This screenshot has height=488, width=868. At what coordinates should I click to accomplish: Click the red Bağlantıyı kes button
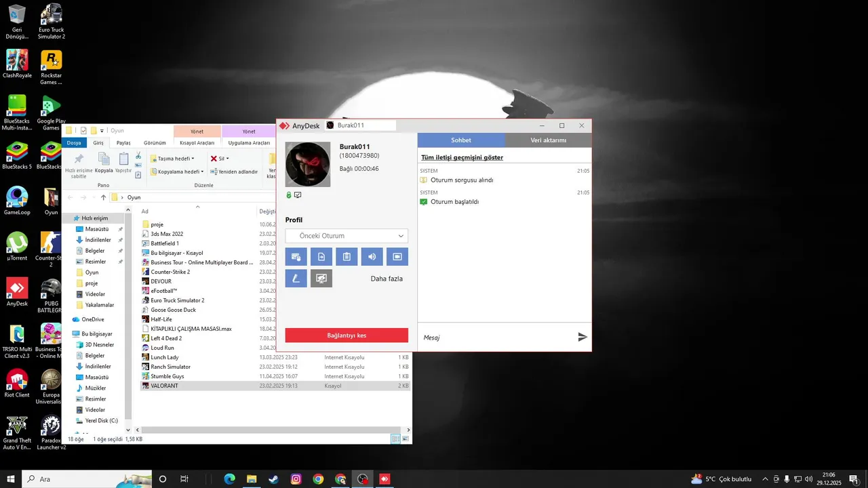pos(347,335)
